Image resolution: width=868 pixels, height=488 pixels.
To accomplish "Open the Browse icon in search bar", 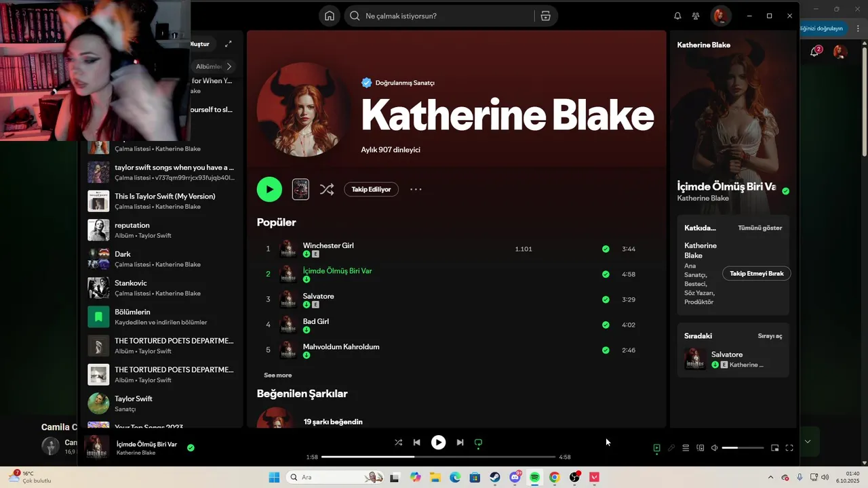I will tap(545, 16).
